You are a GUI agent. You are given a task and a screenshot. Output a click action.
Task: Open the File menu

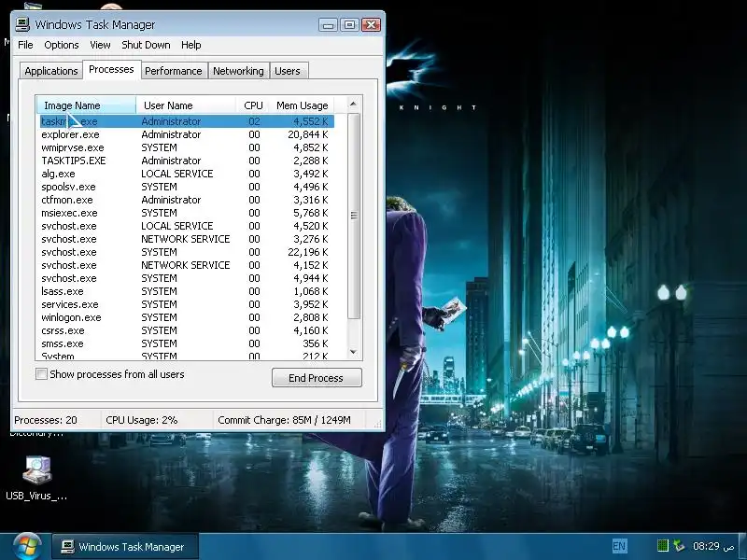[25, 45]
